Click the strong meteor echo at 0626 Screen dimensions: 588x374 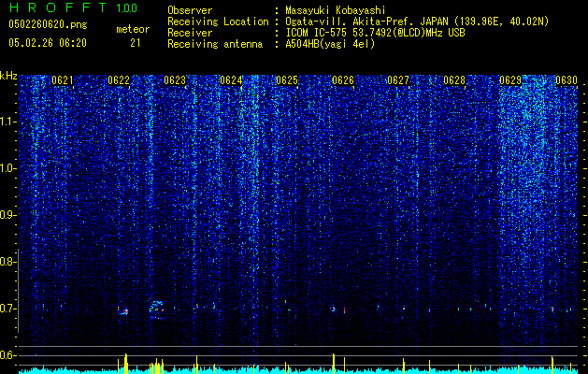tap(333, 309)
